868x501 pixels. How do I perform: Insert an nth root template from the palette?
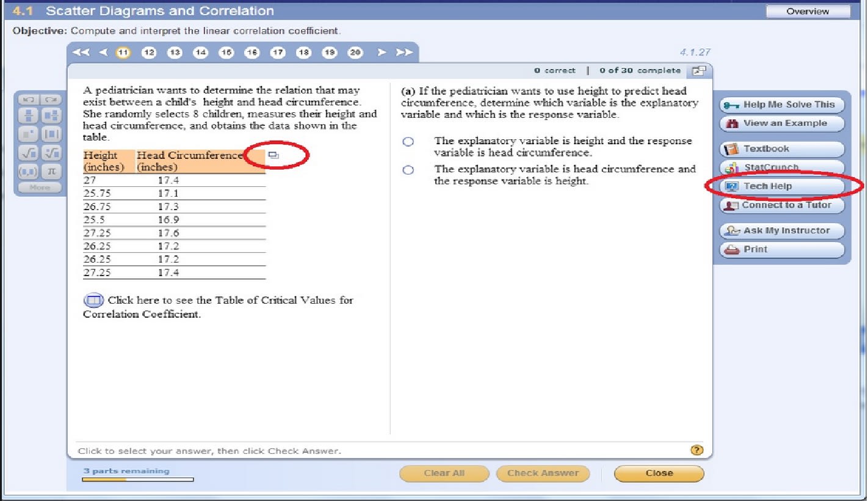[51, 153]
